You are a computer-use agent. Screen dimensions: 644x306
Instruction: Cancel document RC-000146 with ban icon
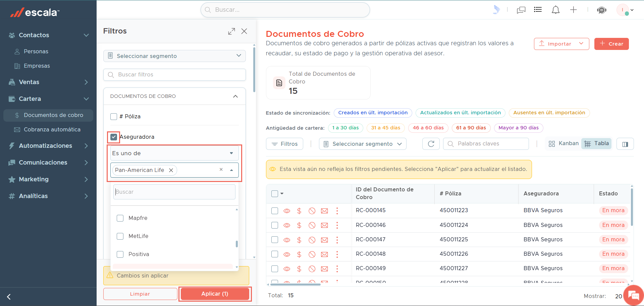pos(312,225)
